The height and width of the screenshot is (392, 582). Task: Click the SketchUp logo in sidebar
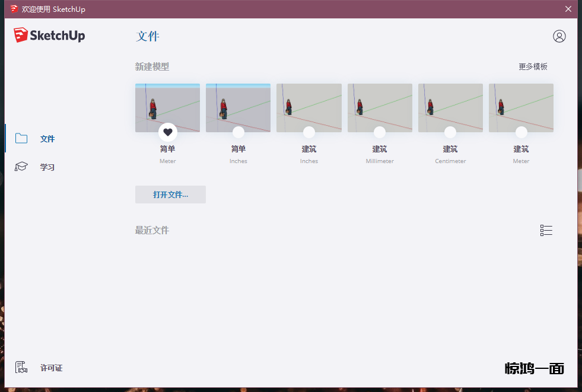click(x=50, y=36)
